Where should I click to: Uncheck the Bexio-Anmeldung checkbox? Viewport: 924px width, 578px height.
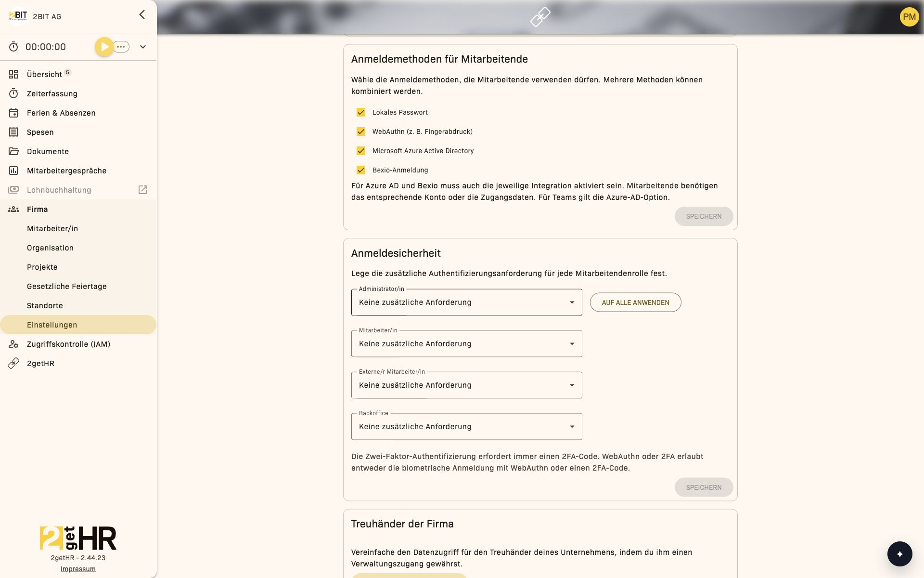pos(361,170)
